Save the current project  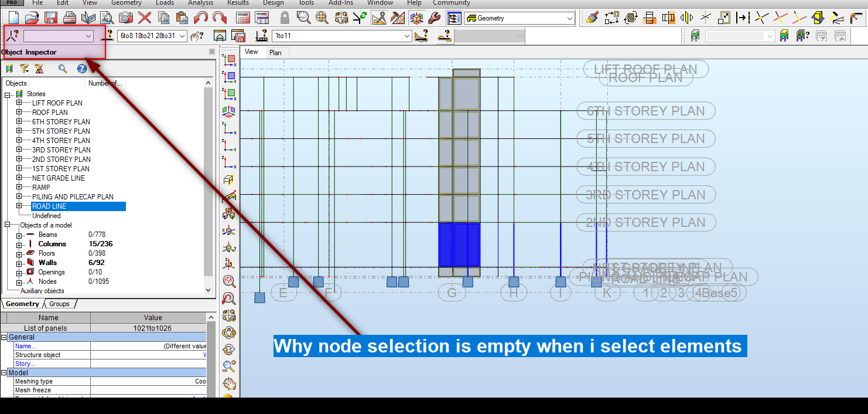click(51, 18)
